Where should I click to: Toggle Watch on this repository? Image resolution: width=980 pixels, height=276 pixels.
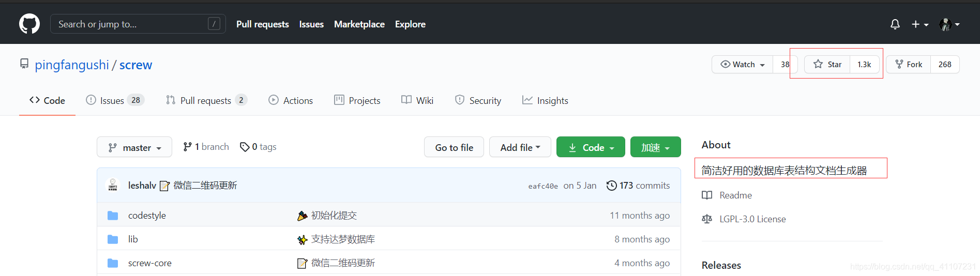[x=743, y=65]
